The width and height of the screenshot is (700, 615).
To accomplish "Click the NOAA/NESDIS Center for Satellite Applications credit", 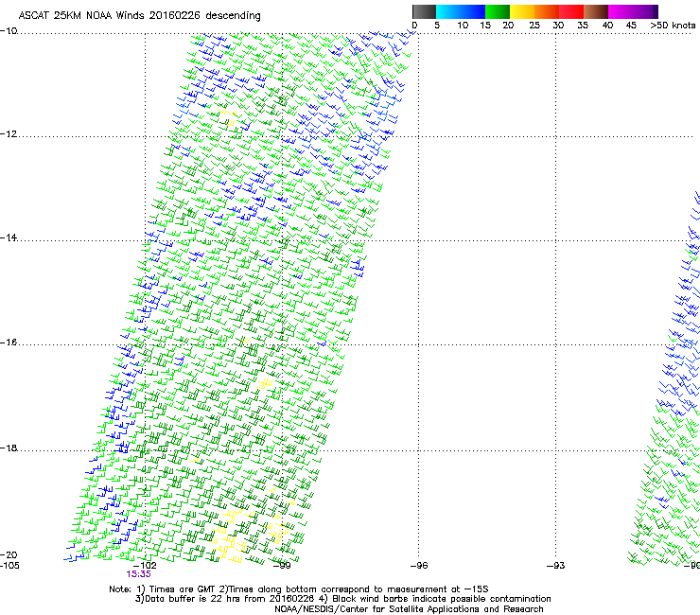I will (x=409, y=609).
